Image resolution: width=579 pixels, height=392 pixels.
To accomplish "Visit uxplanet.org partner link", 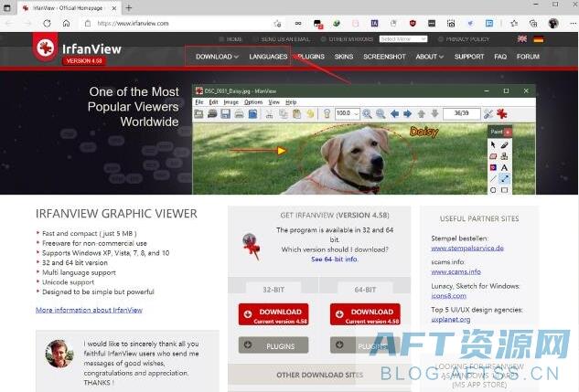I will (451, 320).
